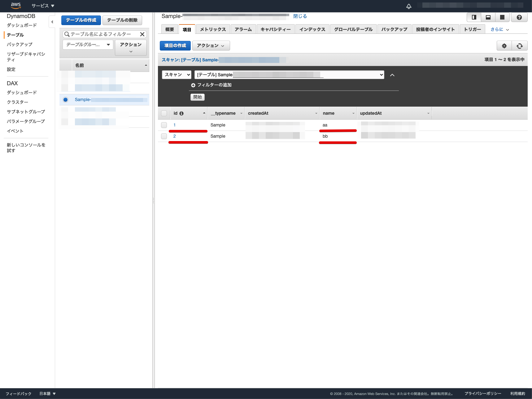
Task: Switch to the トリガー tab
Action: tap(473, 29)
